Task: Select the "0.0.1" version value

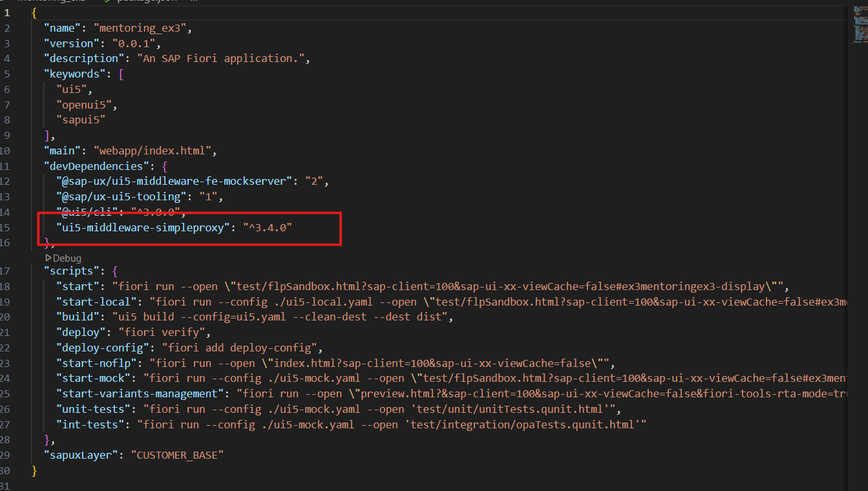Action: [x=134, y=43]
